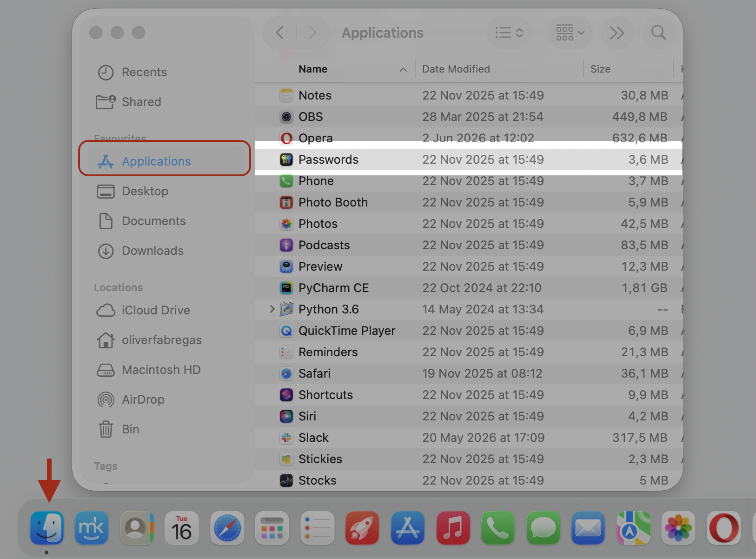Screen dimensions: 756x559
Task: Sort by Name column header
Action: click(x=313, y=69)
